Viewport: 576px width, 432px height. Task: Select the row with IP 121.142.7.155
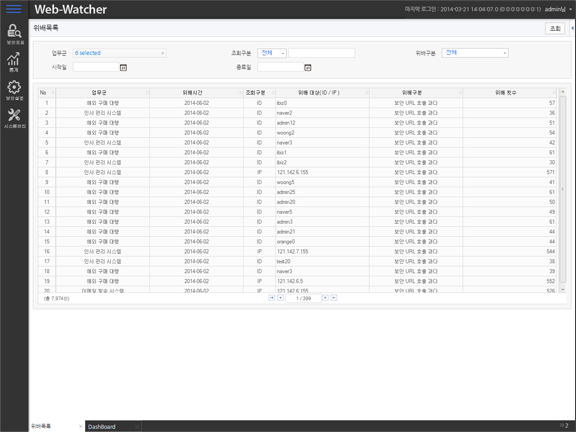[x=297, y=252]
